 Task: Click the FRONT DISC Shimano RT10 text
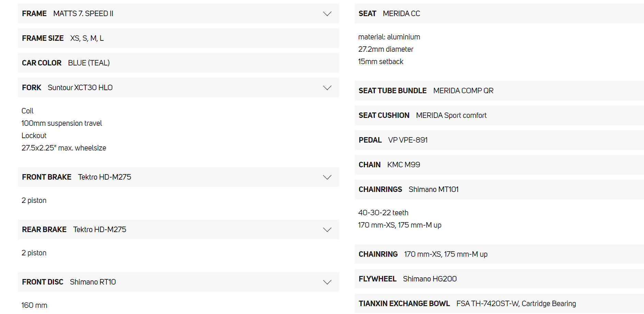pyautogui.click(x=93, y=282)
